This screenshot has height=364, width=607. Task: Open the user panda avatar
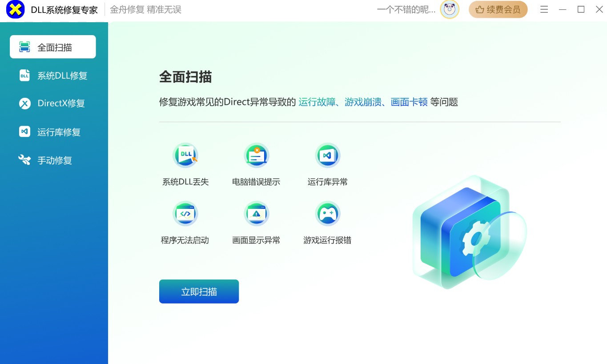[450, 9]
